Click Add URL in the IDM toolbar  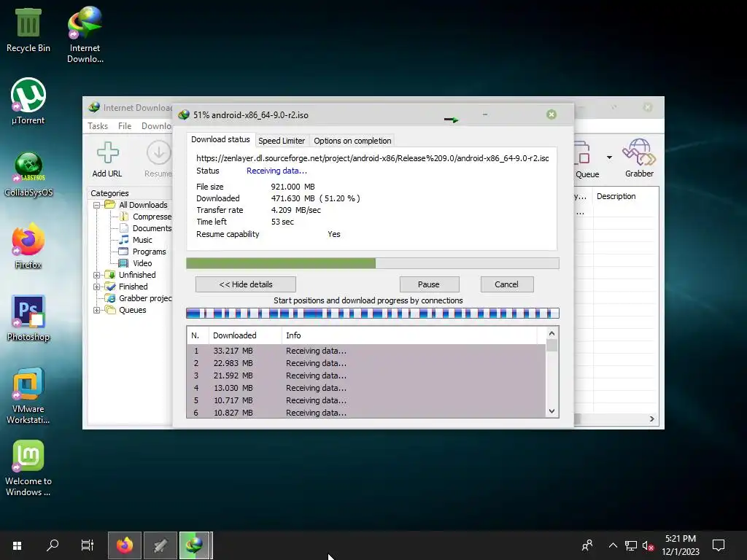click(x=107, y=160)
